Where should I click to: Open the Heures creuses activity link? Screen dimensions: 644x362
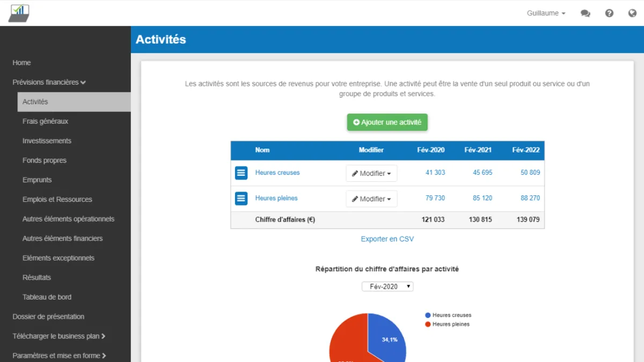(x=277, y=173)
